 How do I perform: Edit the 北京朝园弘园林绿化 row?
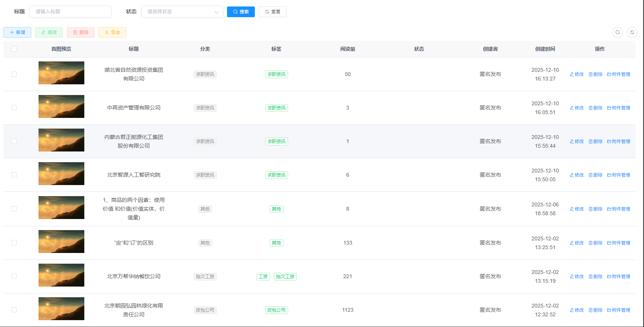coord(577,310)
